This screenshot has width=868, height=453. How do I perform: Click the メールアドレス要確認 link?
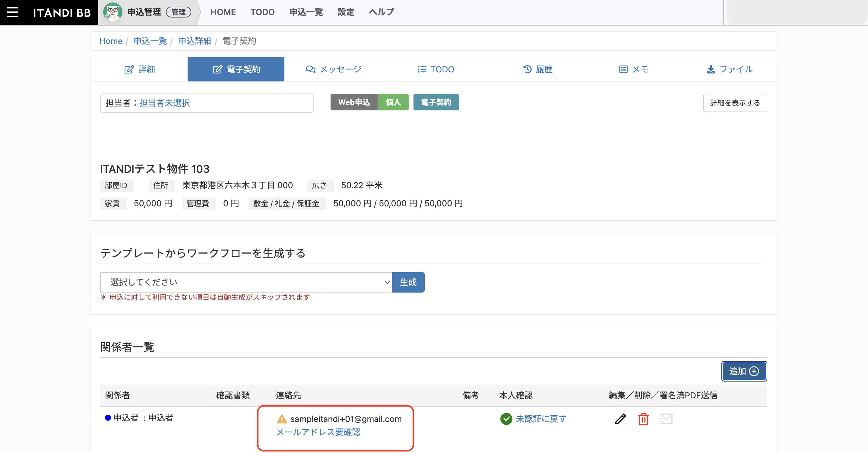coord(318,432)
